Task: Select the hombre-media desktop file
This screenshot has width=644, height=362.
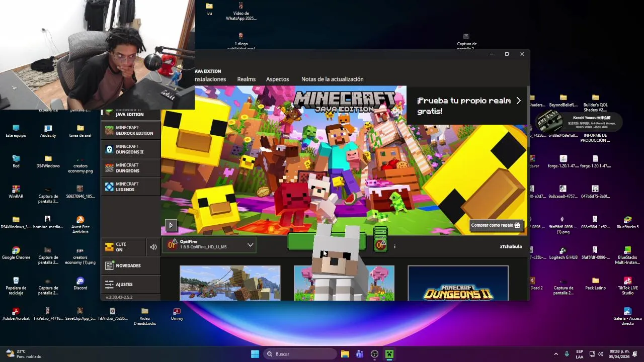Action: 48,222
